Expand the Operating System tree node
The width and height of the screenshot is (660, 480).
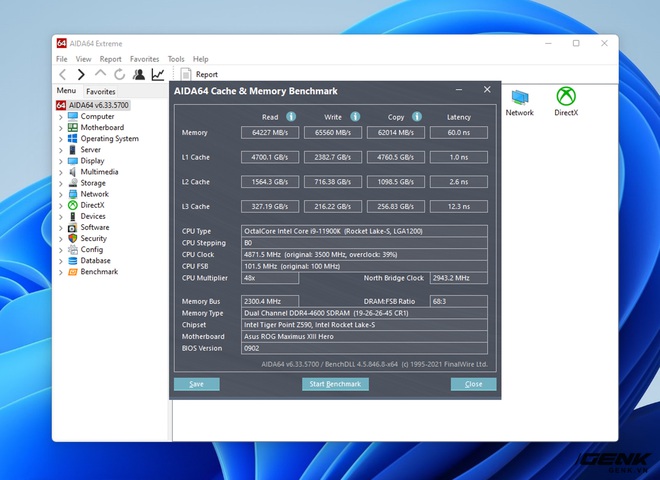[61, 139]
